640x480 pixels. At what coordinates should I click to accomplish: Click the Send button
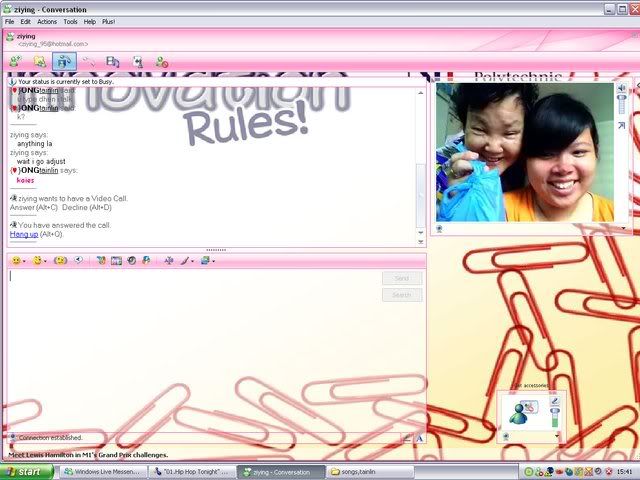tap(402, 278)
